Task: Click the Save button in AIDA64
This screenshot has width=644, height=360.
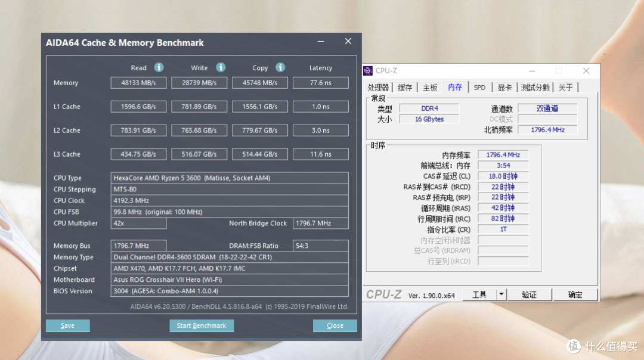Action: click(x=68, y=325)
